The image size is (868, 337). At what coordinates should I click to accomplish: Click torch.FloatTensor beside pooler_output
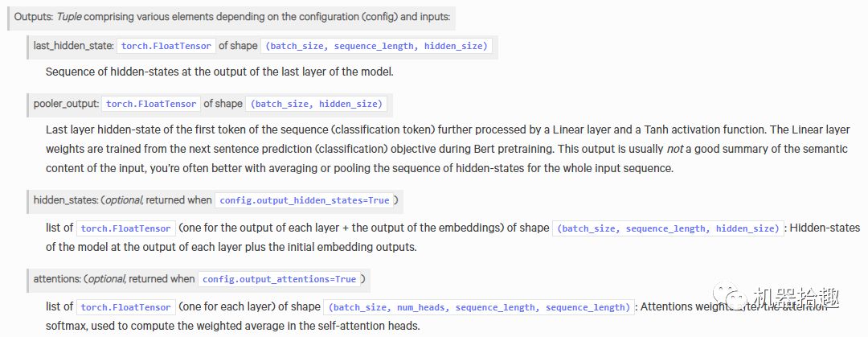[x=151, y=103]
